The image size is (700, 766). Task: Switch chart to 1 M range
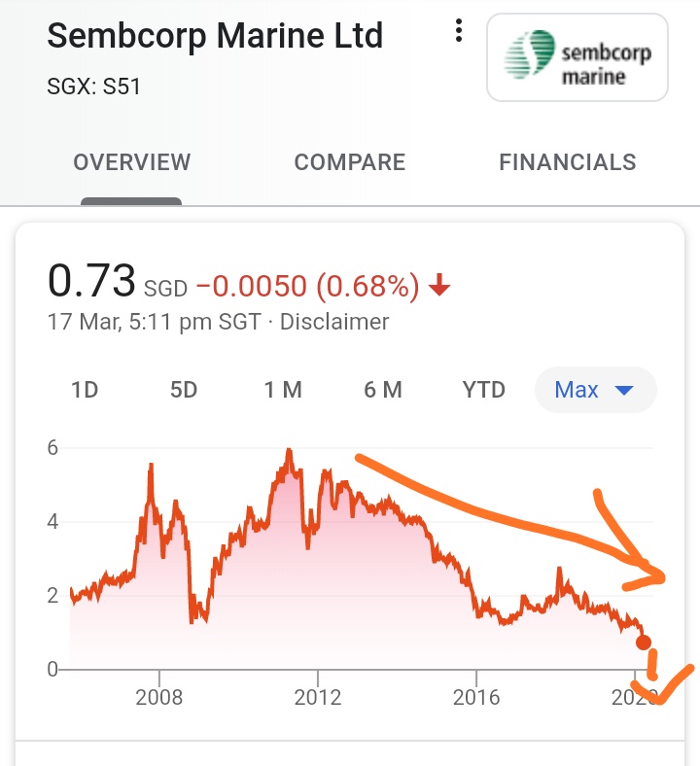tap(283, 390)
